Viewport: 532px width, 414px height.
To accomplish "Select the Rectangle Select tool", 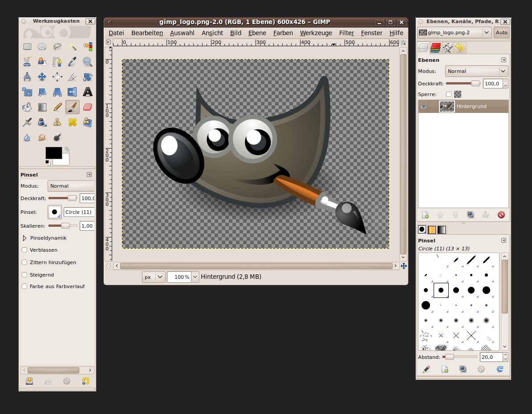I will coord(27,47).
